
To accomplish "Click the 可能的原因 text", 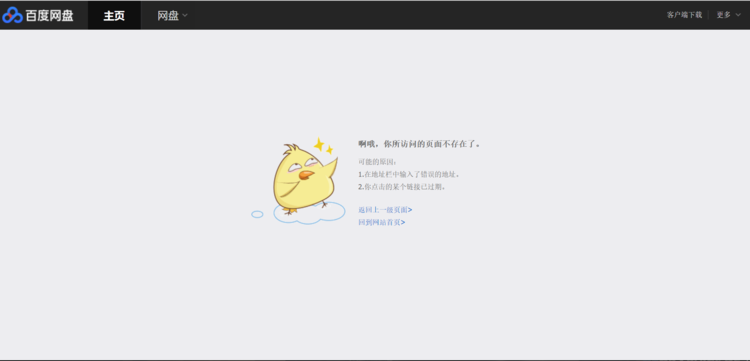I will pyautogui.click(x=378, y=162).
